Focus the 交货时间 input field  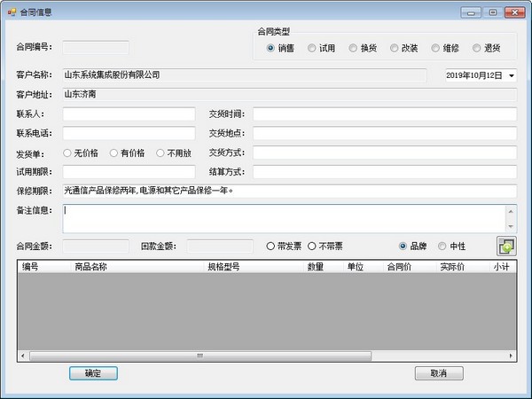point(385,114)
